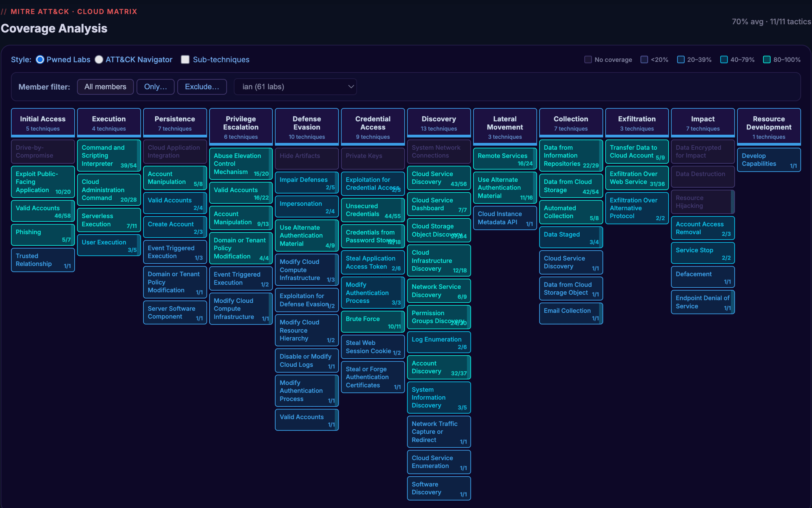Open Steal Web Session Cookie card

click(373, 347)
